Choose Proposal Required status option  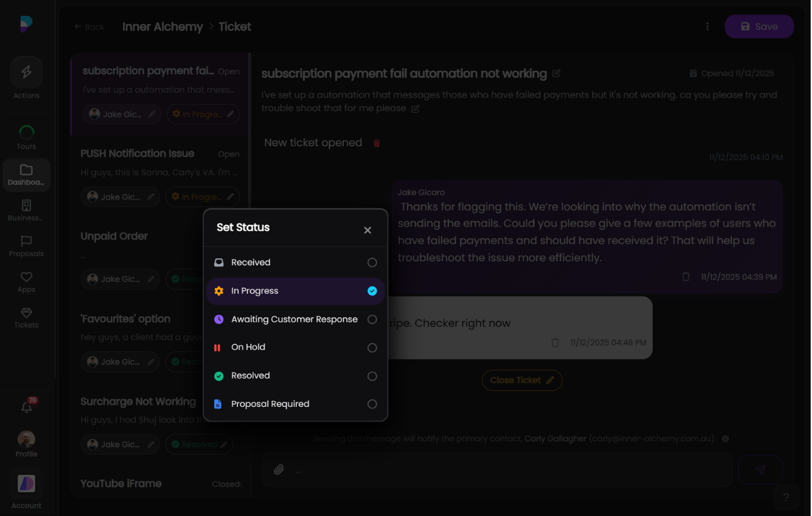(270, 404)
